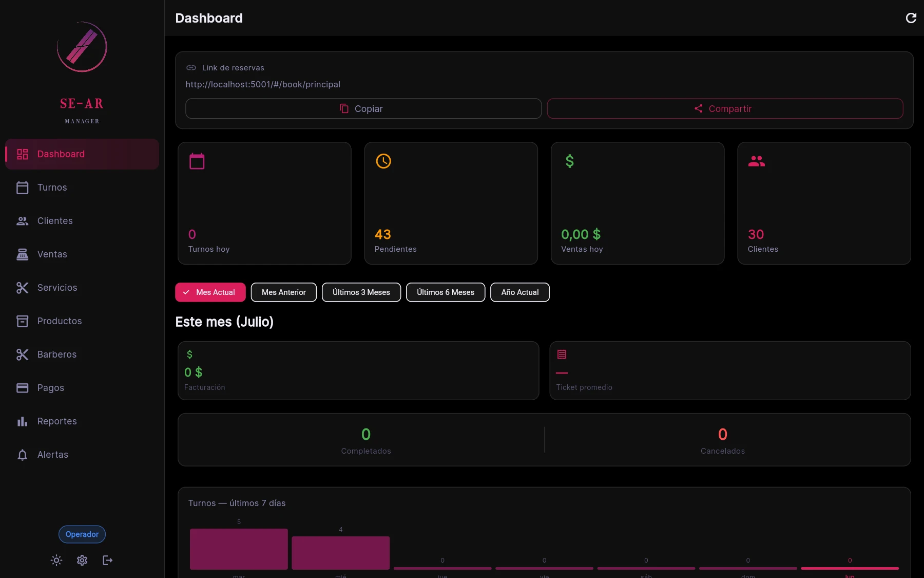This screenshot has height=578, width=924.
Task: Click the Compartir button
Action: point(725,109)
